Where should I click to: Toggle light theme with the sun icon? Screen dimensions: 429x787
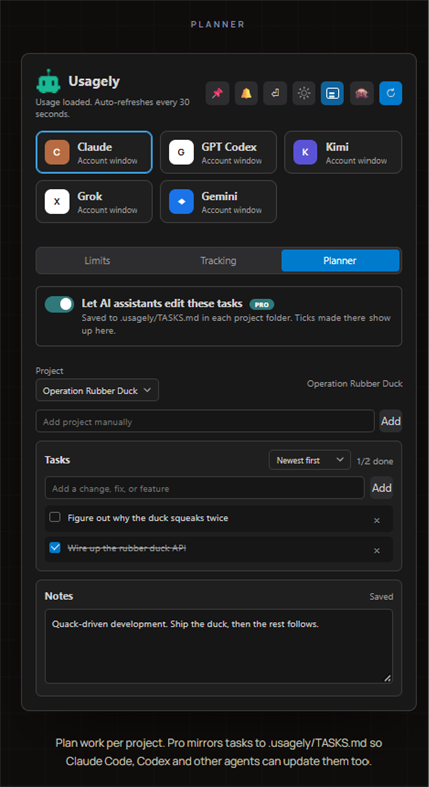click(x=304, y=93)
